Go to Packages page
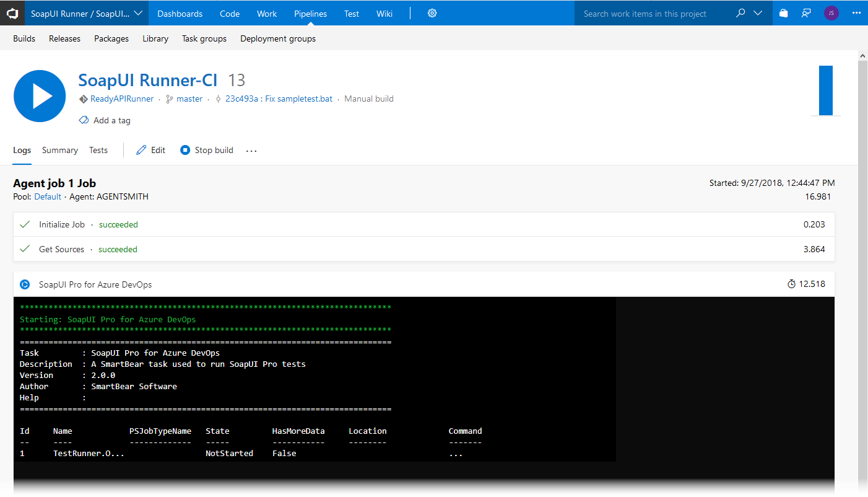868x497 pixels. tap(111, 38)
